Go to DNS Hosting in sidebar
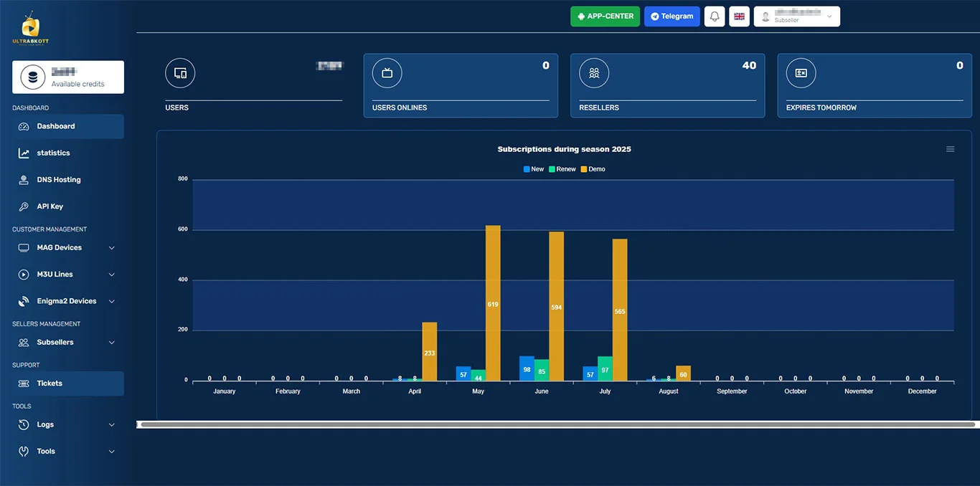 click(x=58, y=180)
